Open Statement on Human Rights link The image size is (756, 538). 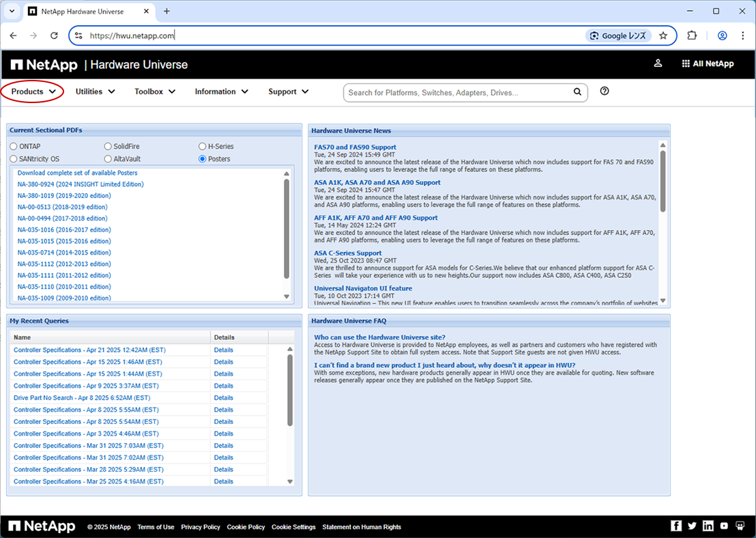(362, 527)
